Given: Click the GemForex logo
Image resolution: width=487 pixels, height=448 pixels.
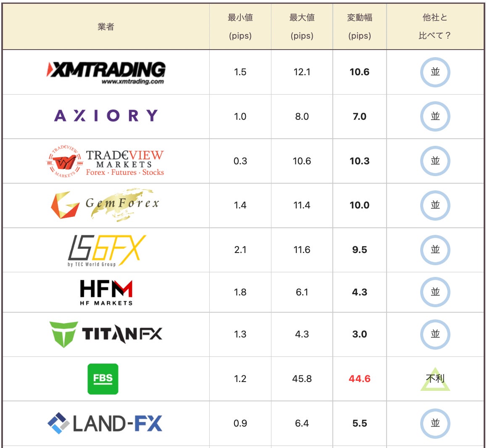Looking at the screenshot, I should point(105,205).
